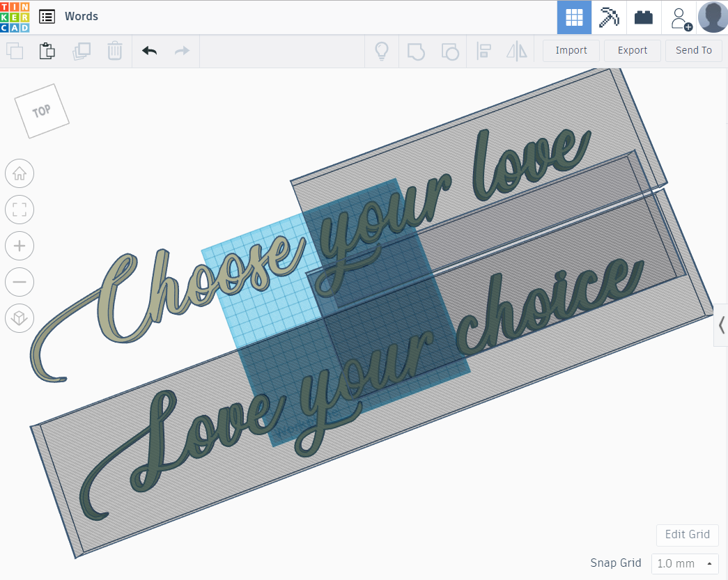Switch to 3D design grid view
The height and width of the screenshot is (580, 728).
click(x=574, y=17)
